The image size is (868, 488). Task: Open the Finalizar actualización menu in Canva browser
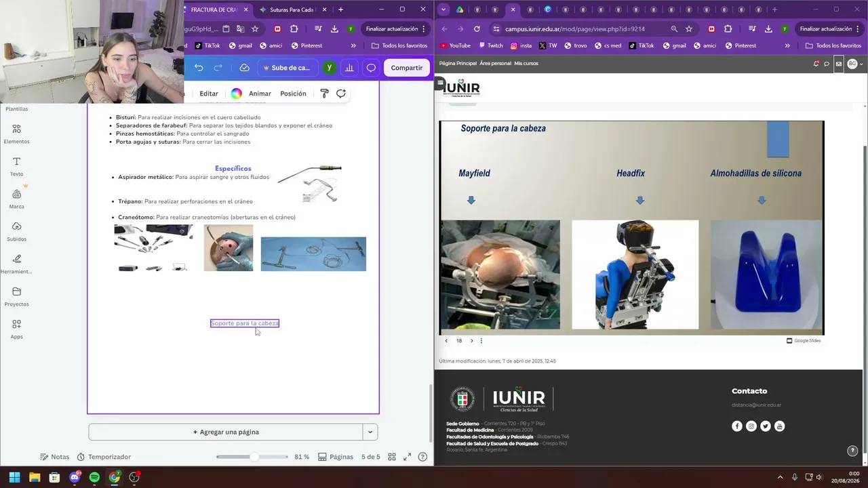coord(396,29)
